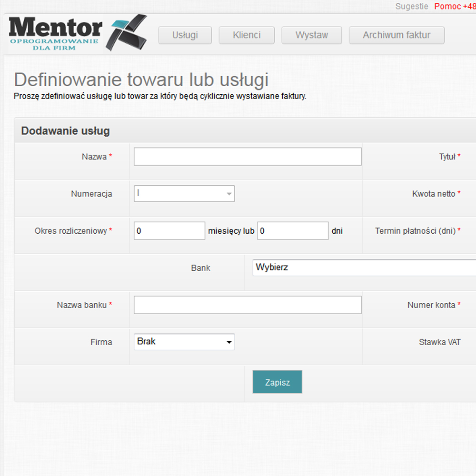Click the Stawka VAT label
The width and height of the screenshot is (476, 476).
point(439,342)
